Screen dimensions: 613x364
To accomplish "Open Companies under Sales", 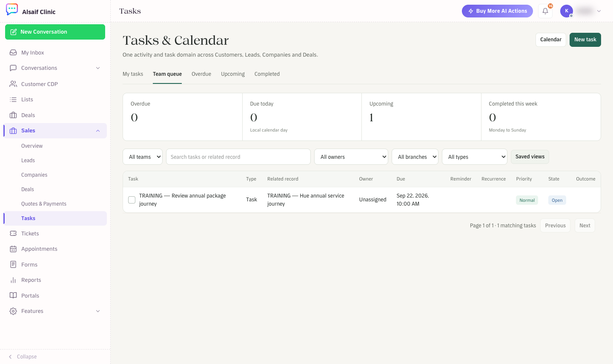I will point(34,175).
